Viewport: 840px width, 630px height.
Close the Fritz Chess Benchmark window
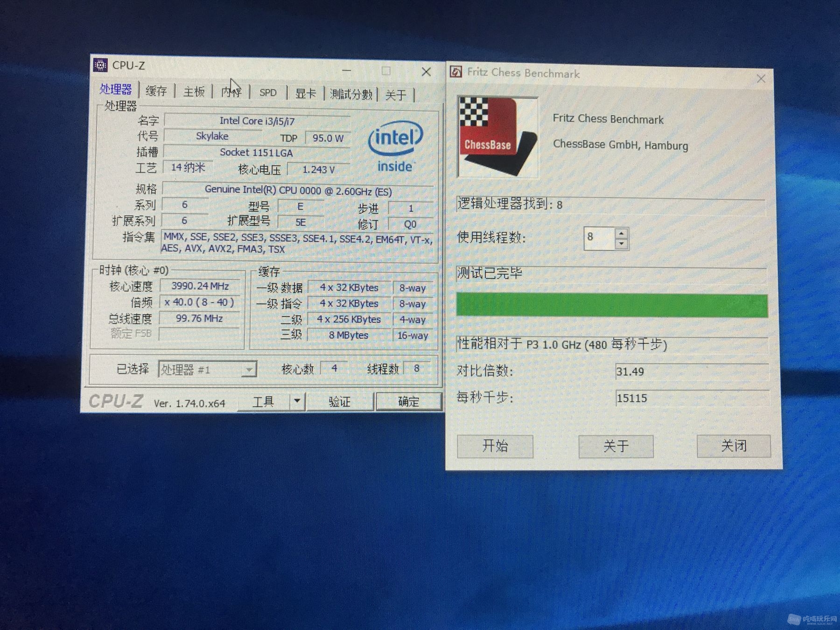coord(761,79)
